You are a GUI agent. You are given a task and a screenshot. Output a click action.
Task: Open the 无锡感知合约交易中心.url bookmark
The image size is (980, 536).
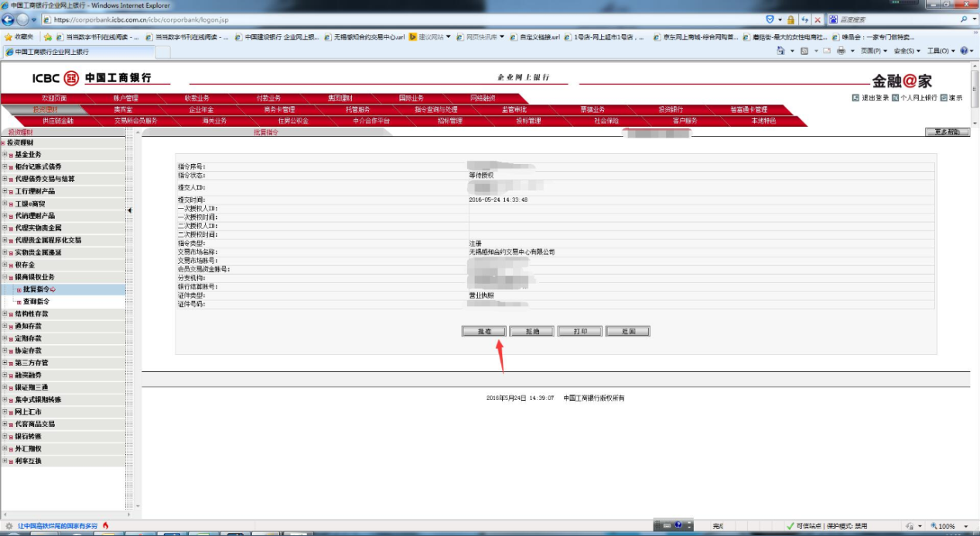point(364,36)
